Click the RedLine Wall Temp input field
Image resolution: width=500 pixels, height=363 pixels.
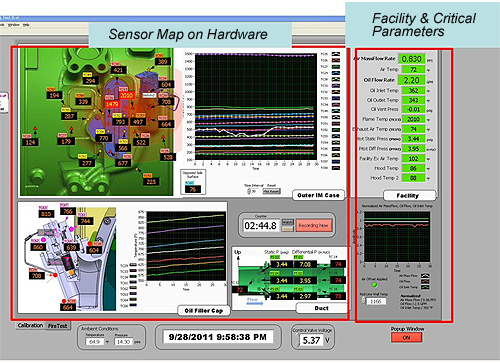pos(376,301)
